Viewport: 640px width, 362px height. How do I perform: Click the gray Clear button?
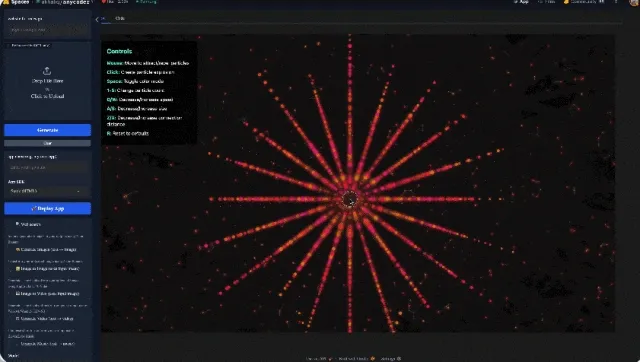(x=47, y=143)
